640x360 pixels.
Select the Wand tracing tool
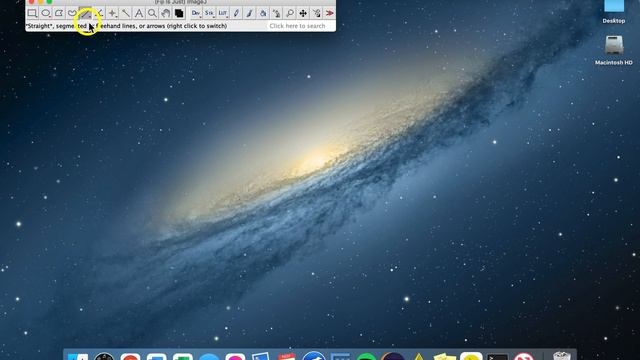(x=126, y=13)
